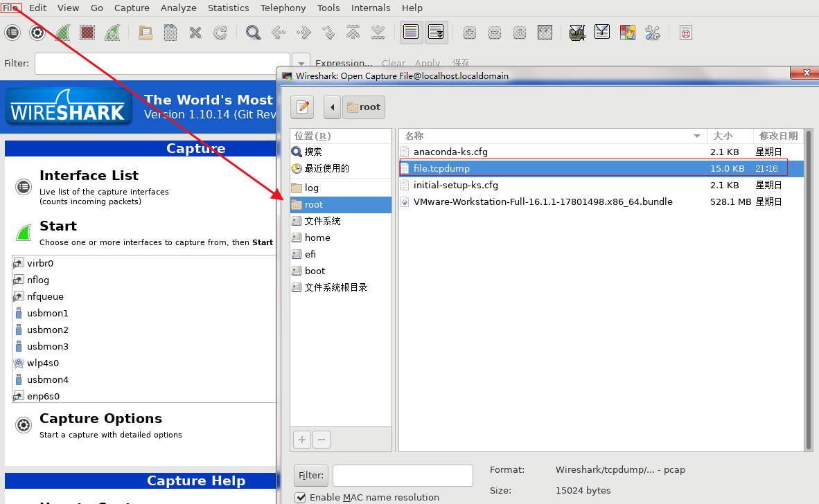This screenshot has width=819, height=504.
Task: Zoom out toolbar icon
Action: 495,33
